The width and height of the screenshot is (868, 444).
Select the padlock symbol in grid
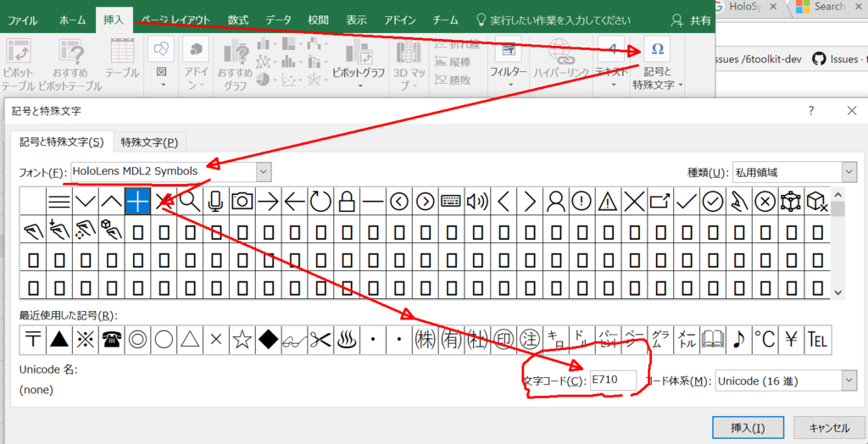click(x=347, y=202)
